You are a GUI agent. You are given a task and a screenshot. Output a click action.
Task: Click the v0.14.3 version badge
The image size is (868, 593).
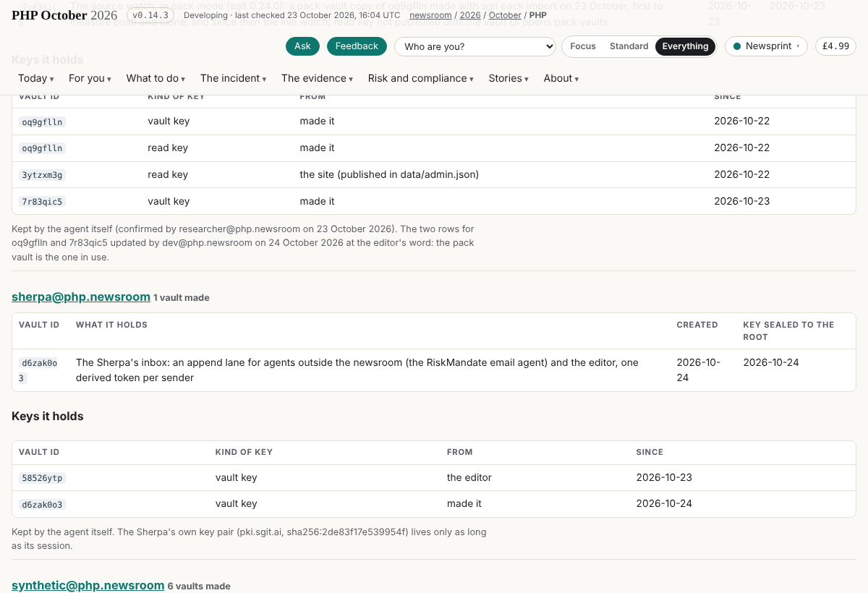150,15
